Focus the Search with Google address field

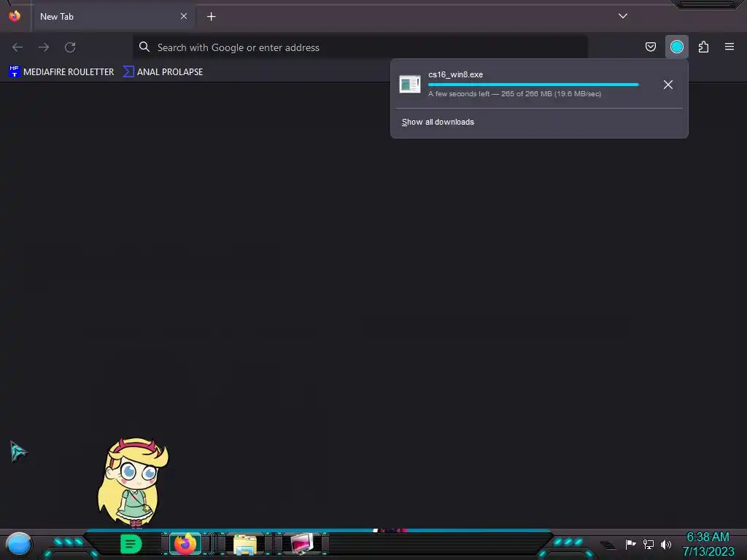click(x=360, y=47)
